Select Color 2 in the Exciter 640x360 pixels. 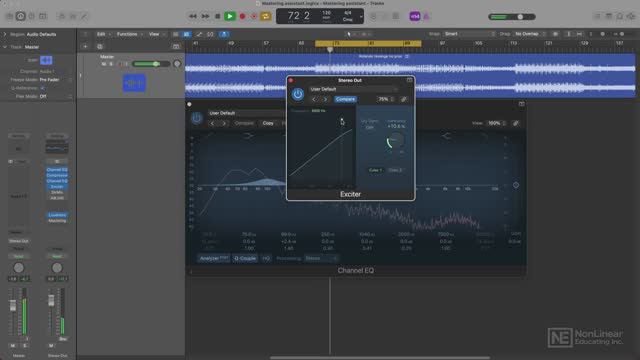[x=395, y=170]
